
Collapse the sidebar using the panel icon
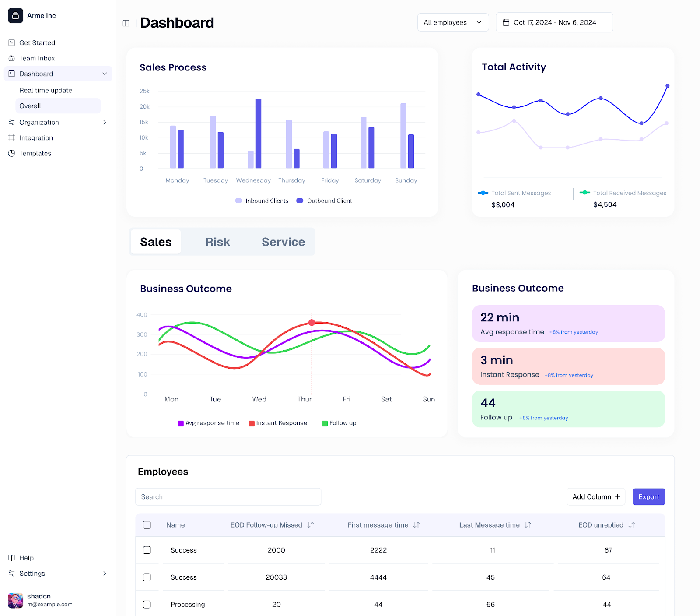click(126, 23)
